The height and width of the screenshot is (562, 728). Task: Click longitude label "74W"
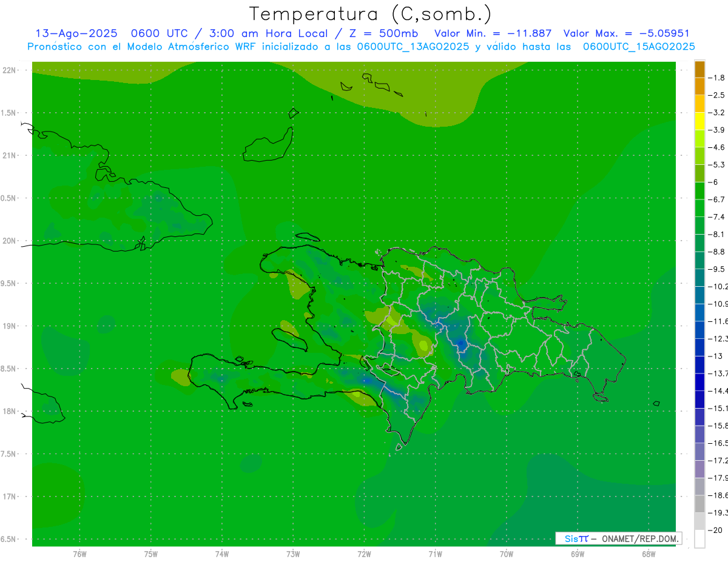click(221, 554)
